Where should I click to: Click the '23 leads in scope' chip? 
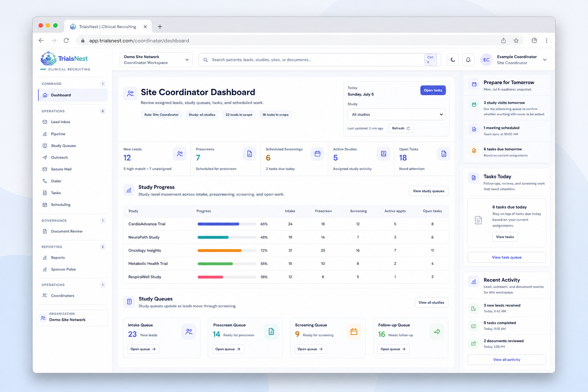pos(239,115)
